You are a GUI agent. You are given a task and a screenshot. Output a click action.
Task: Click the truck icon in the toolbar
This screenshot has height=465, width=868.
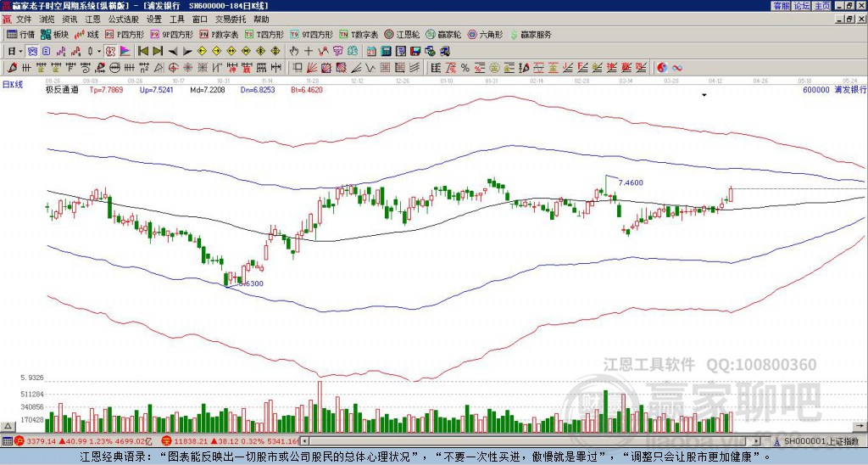click(444, 52)
